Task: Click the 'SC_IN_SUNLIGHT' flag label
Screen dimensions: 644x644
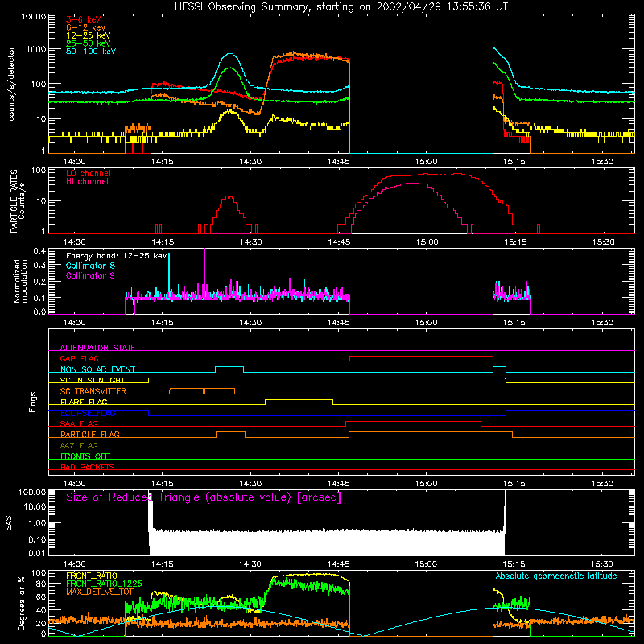Action: [93, 380]
